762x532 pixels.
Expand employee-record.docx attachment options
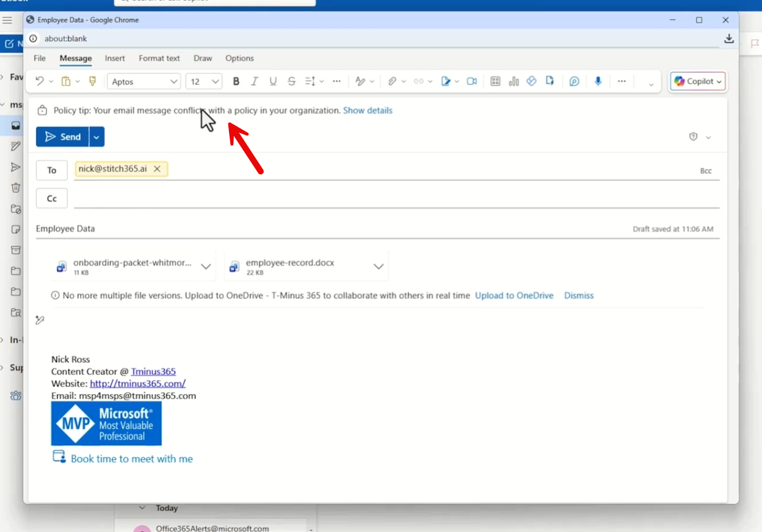pos(379,267)
